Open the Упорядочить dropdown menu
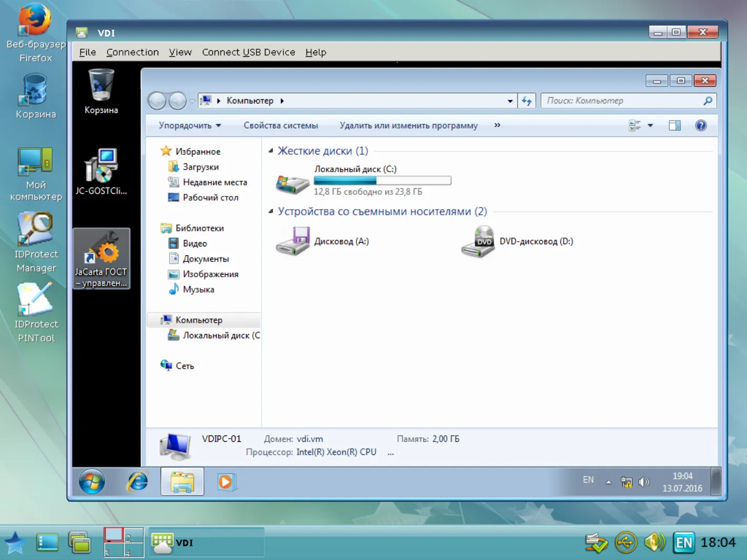The width and height of the screenshot is (747, 560). pyautogui.click(x=190, y=126)
